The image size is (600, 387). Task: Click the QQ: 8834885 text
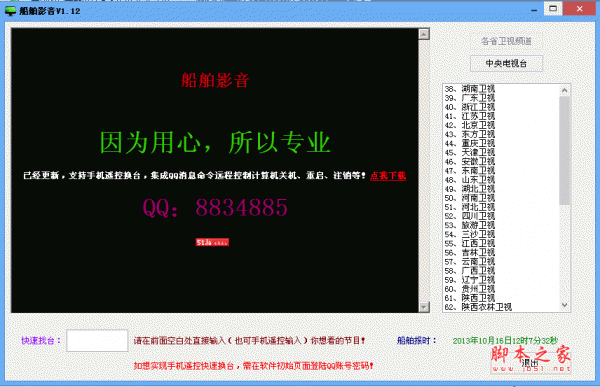(x=215, y=207)
